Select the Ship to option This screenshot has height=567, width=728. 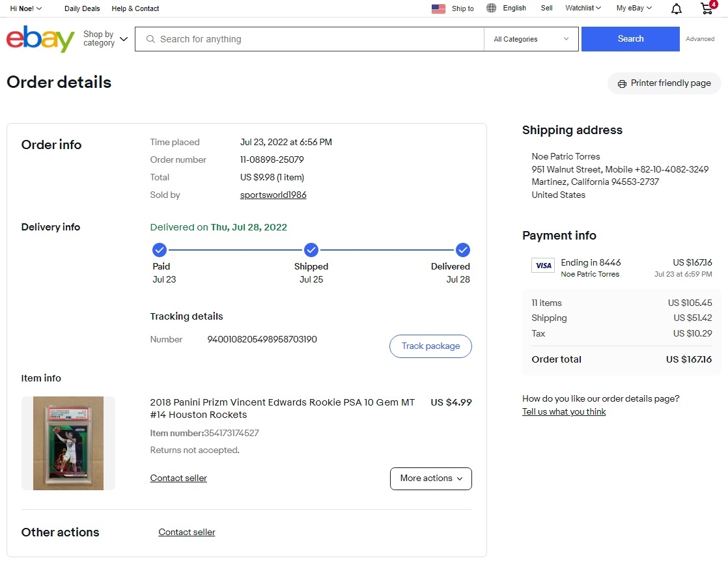pyautogui.click(x=462, y=8)
